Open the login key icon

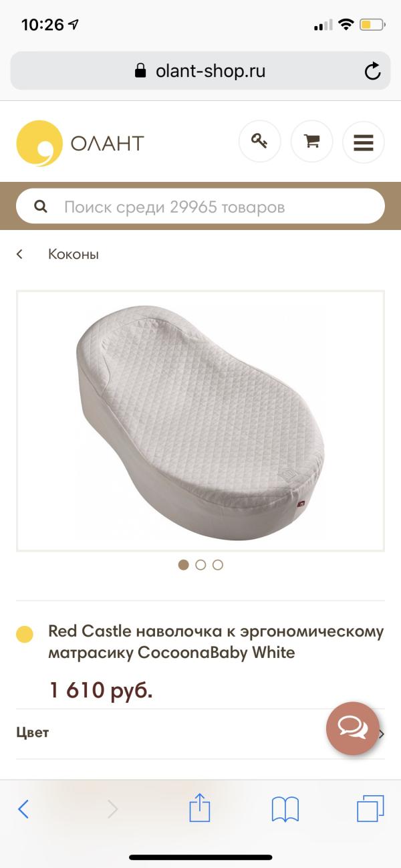pyautogui.click(x=259, y=142)
